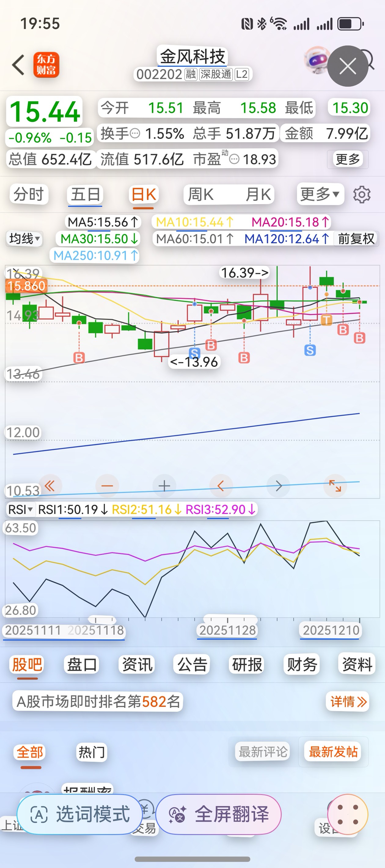Tap the 16.39-> high label
The height and width of the screenshot is (868, 385).
click(x=245, y=273)
